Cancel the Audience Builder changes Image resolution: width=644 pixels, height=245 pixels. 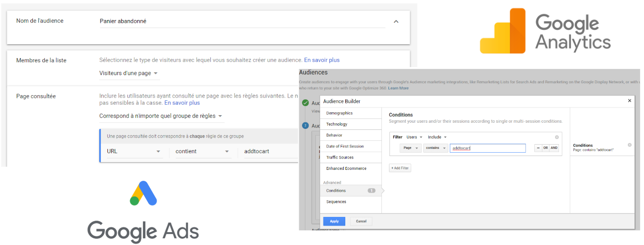tap(361, 221)
